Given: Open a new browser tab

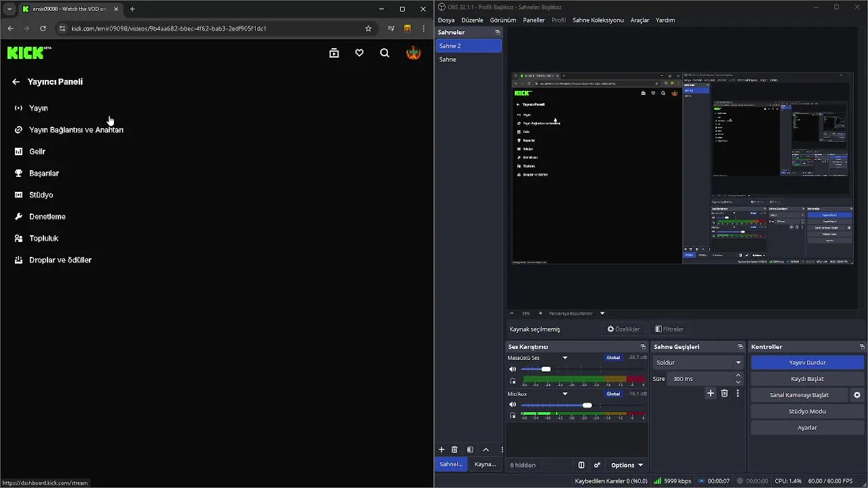Looking at the screenshot, I should coord(132,9).
